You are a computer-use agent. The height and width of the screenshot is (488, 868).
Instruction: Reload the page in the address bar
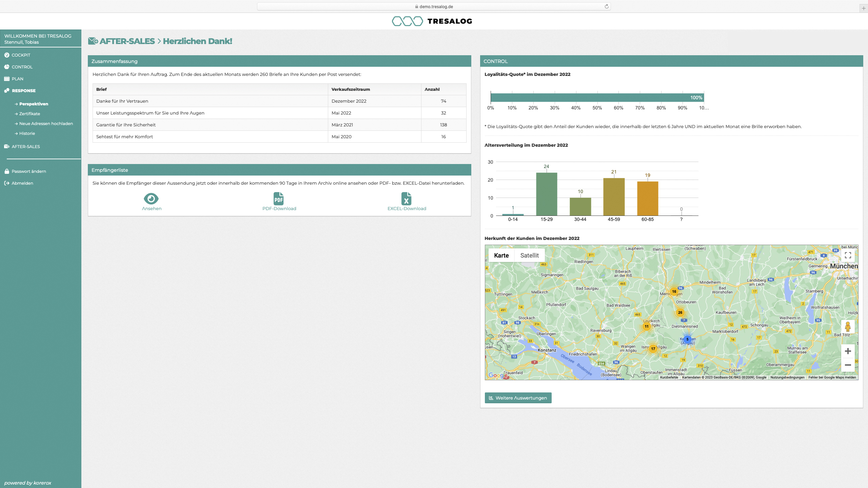coord(607,6)
